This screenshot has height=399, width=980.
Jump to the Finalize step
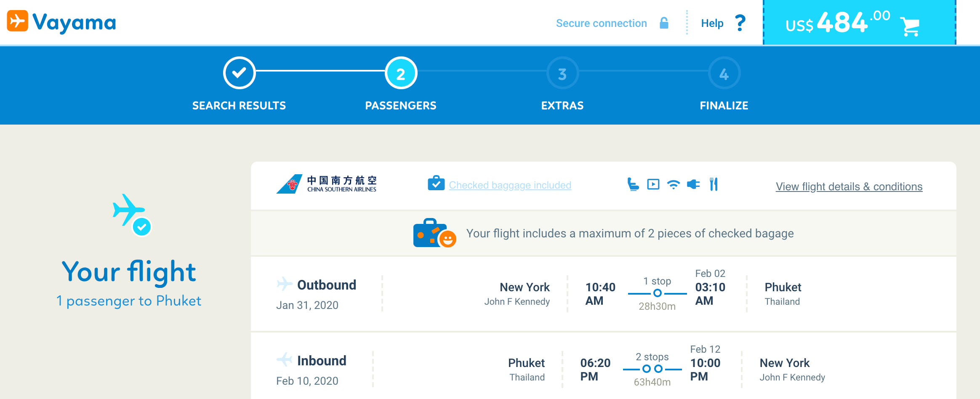pos(724,73)
